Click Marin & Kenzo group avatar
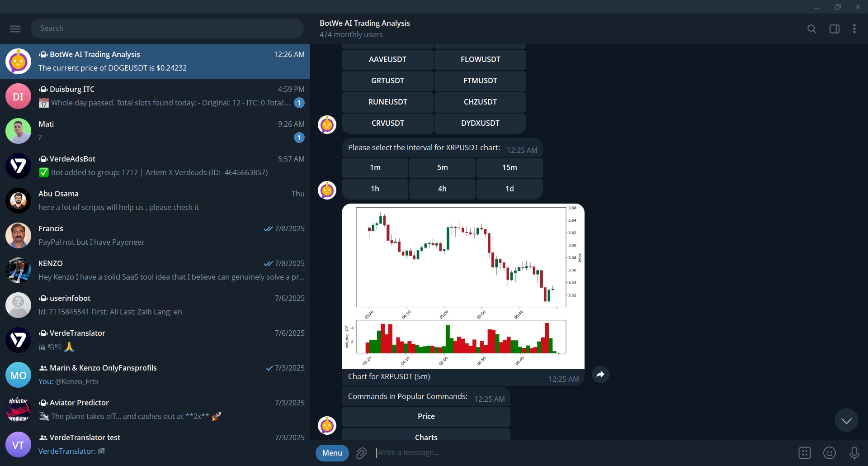Screen dimensions: 868x466 click(18, 375)
